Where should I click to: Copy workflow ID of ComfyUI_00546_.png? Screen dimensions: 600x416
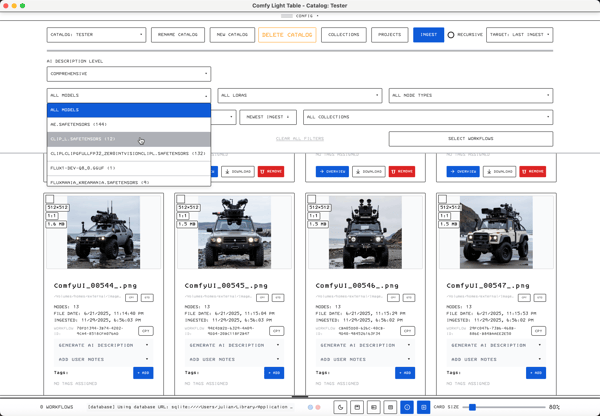tap(408, 331)
